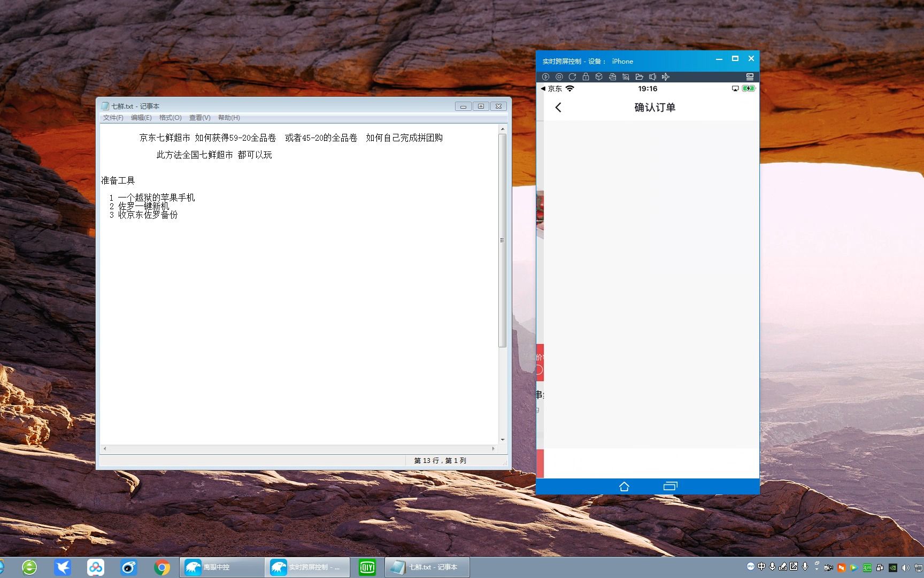This screenshot has width=924, height=578.
Task: Open the Baidu Netdisk icon in the taskbar
Action: click(96, 567)
